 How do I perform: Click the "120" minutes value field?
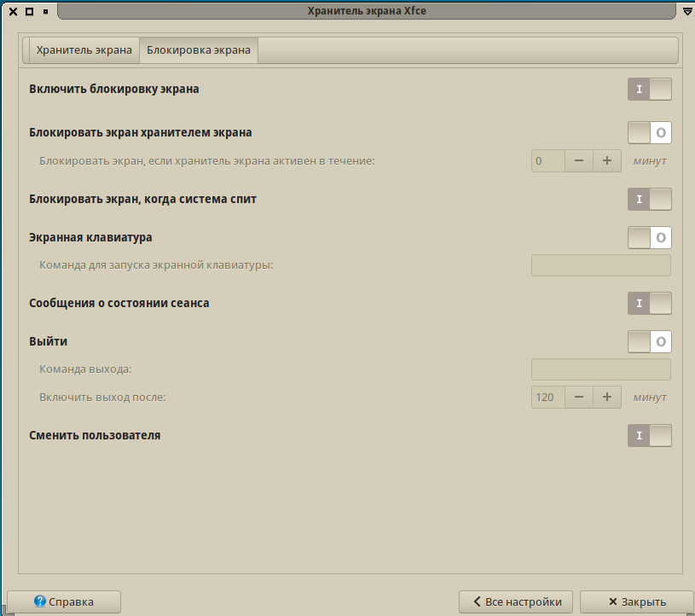click(547, 397)
